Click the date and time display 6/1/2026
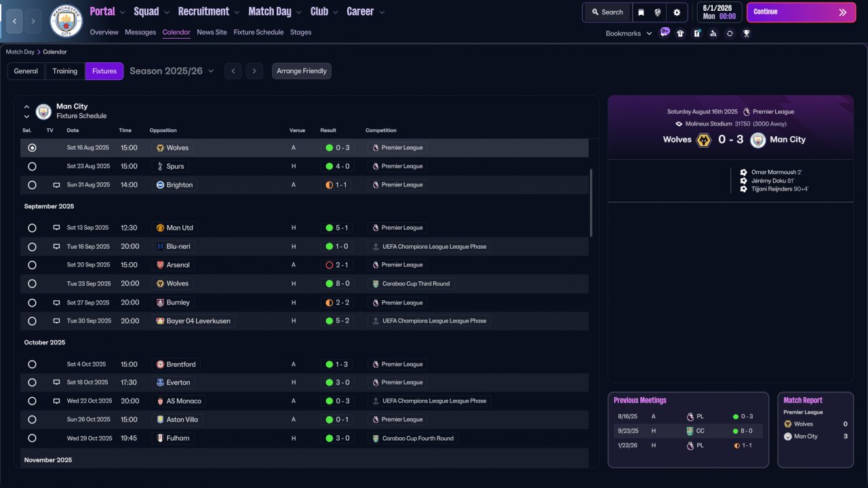This screenshot has width=868, height=488. pos(718,12)
